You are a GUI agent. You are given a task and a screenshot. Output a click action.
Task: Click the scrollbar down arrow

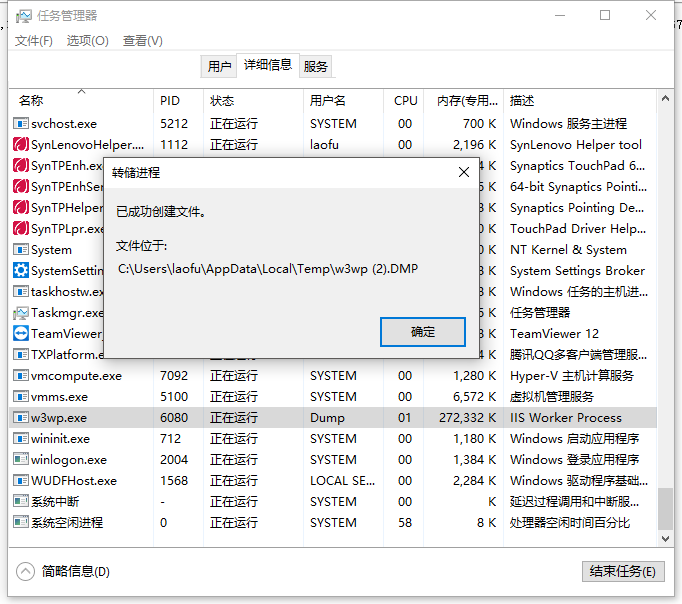click(665, 539)
